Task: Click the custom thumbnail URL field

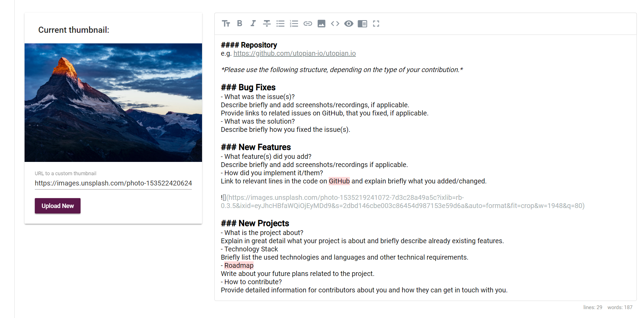Action: [113, 183]
